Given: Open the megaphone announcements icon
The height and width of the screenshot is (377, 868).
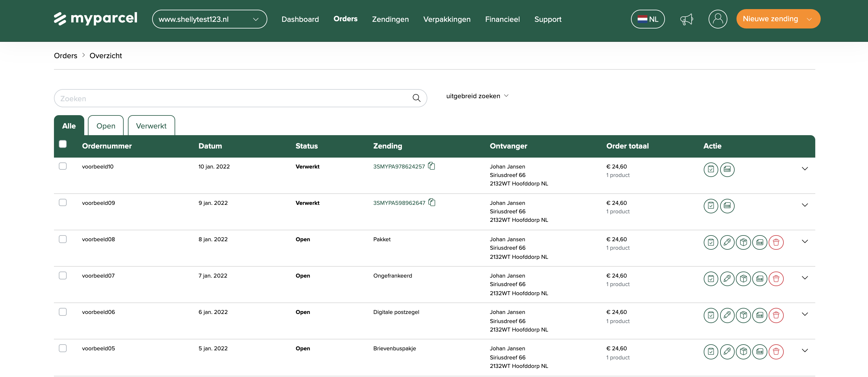Looking at the screenshot, I should click(x=686, y=19).
